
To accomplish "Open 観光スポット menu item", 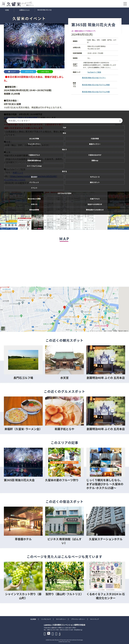I will [x=95, y=182].
